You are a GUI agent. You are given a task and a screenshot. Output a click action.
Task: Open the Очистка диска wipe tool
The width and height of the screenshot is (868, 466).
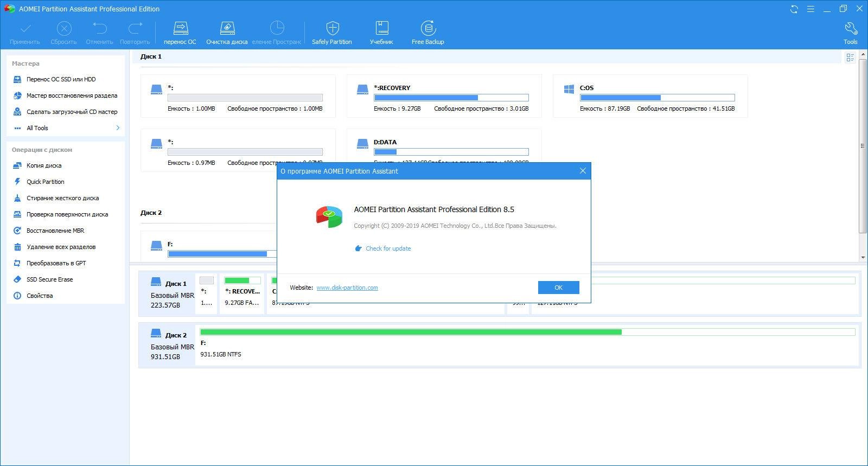pyautogui.click(x=227, y=33)
